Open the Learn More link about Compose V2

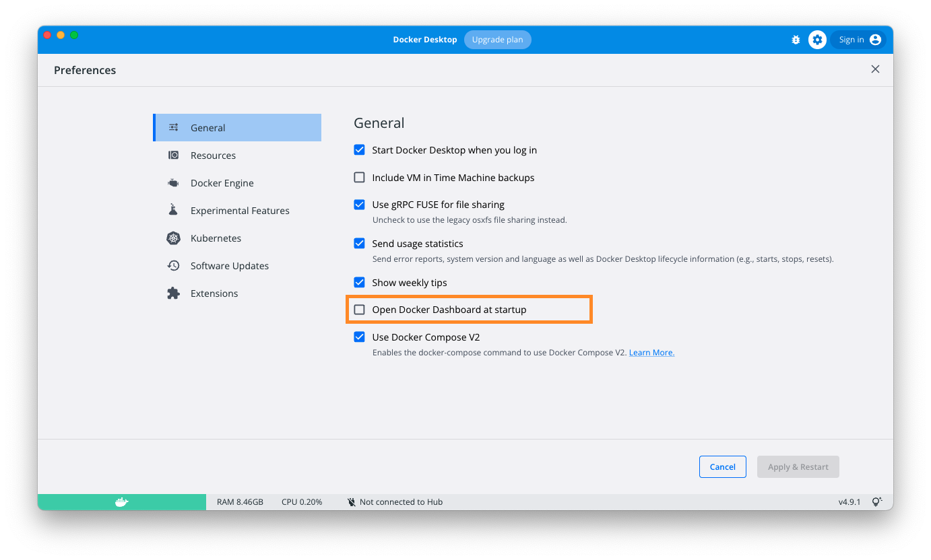(x=651, y=352)
